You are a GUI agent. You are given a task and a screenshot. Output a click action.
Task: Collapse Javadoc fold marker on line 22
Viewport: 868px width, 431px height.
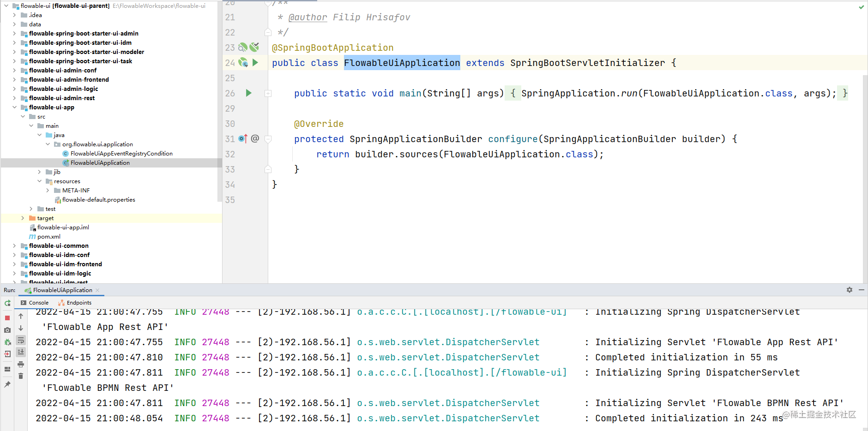click(x=268, y=32)
